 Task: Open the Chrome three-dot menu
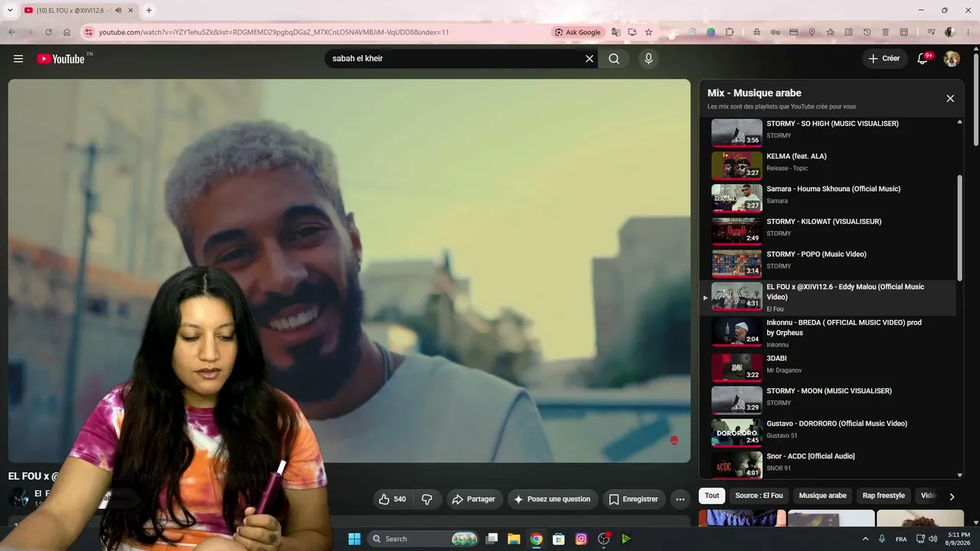point(968,32)
